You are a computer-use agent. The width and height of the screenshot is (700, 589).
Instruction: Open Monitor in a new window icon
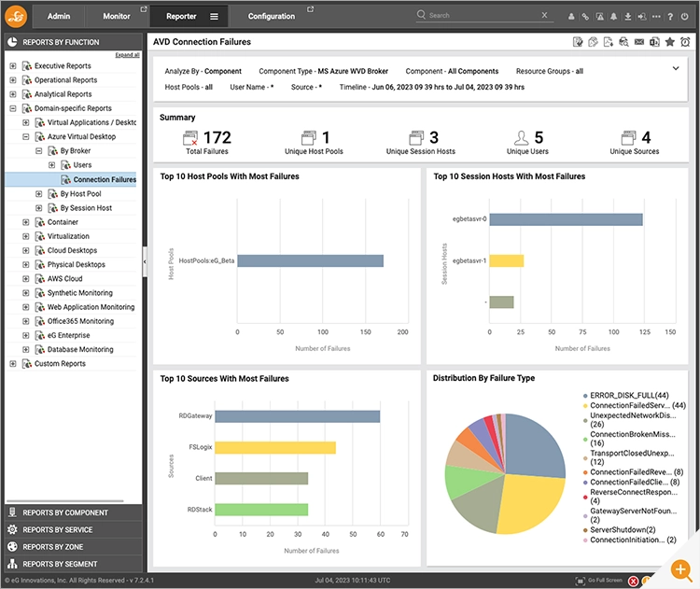144,9
